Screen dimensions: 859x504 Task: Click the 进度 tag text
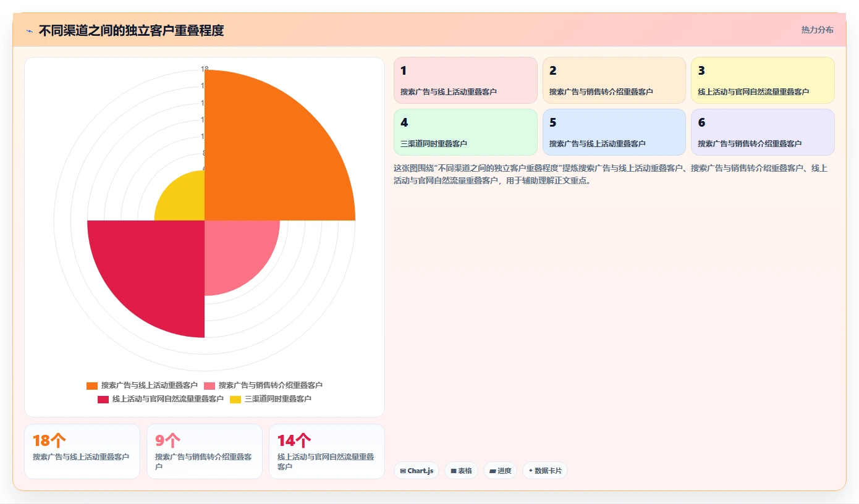504,471
